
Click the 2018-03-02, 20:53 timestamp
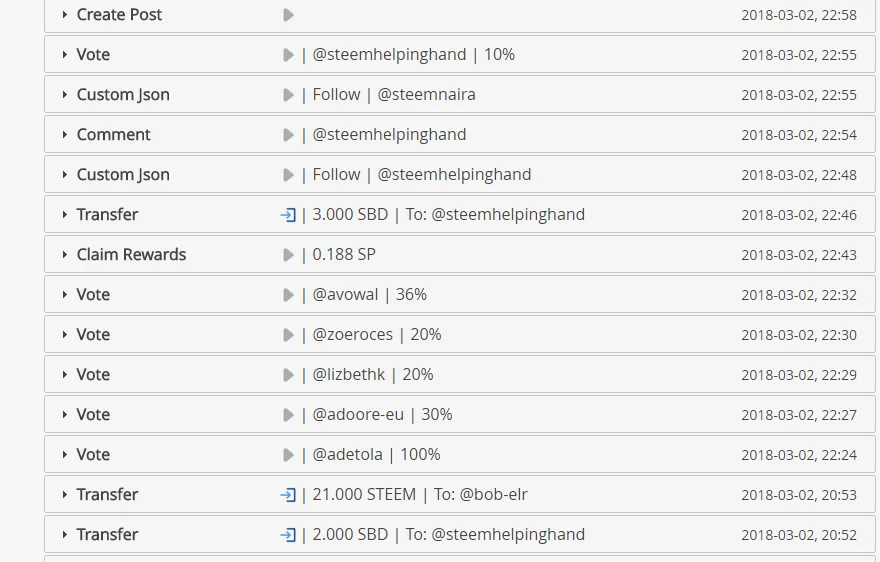(799, 495)
